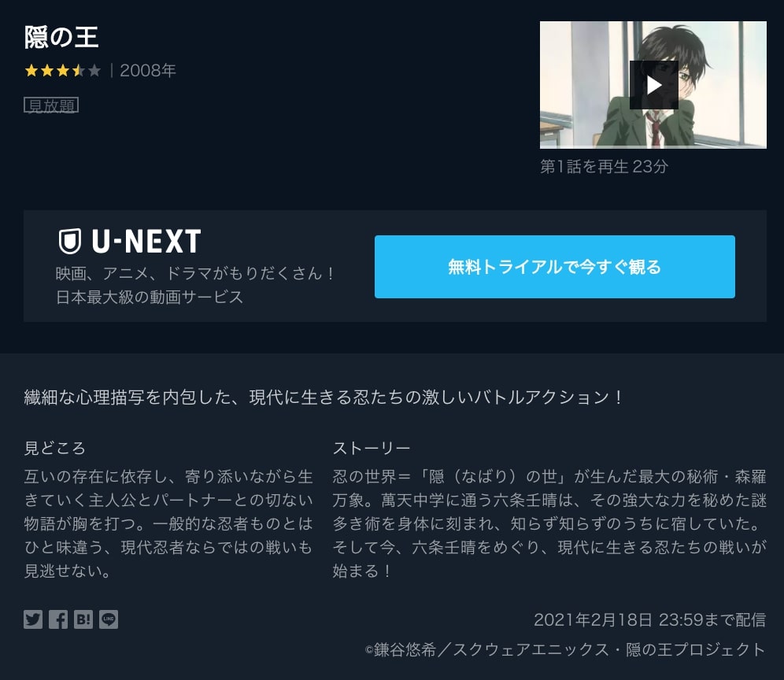
Task: Click the headline about 現代に生きる忍たち
Action: [x=323, y=397]
